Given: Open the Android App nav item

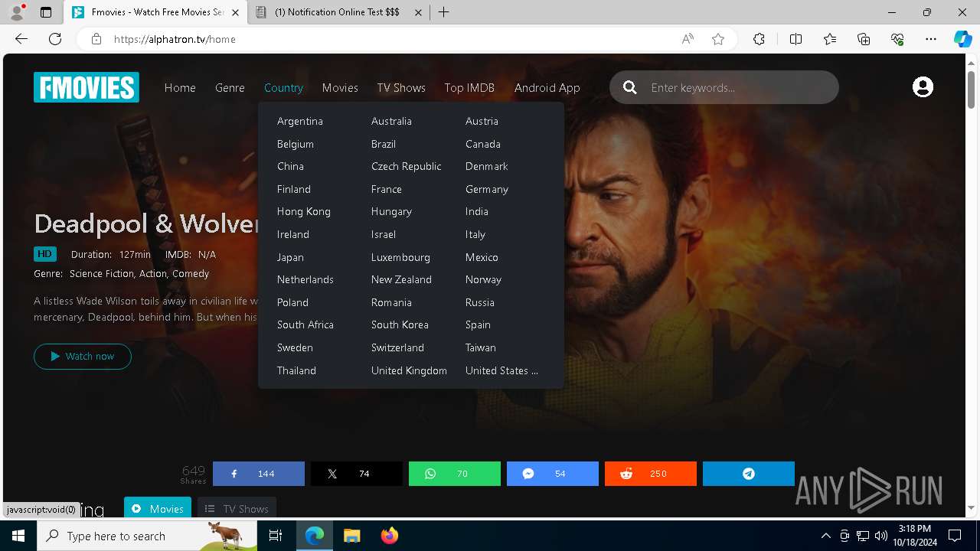Looking at the screenshot, I should (x=547, y=88).
